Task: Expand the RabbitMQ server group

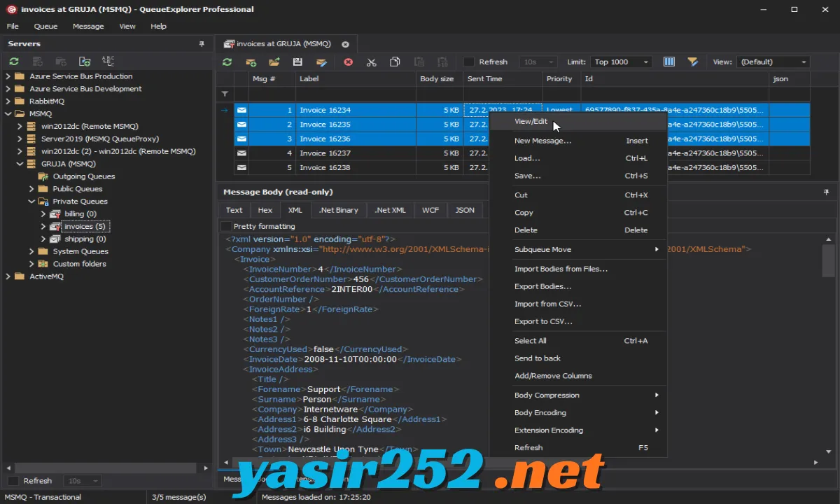Action: tap(8, 101)
